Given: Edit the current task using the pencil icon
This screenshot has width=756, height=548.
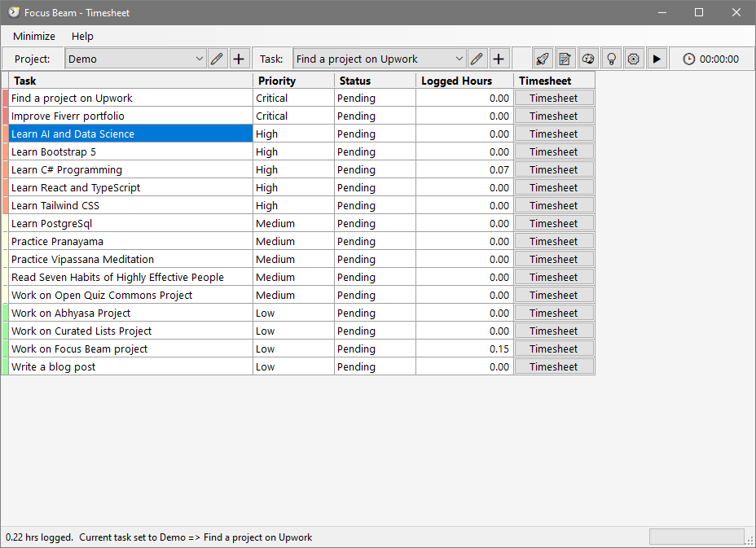Looking at the screenshot, I should coord(477,59).
